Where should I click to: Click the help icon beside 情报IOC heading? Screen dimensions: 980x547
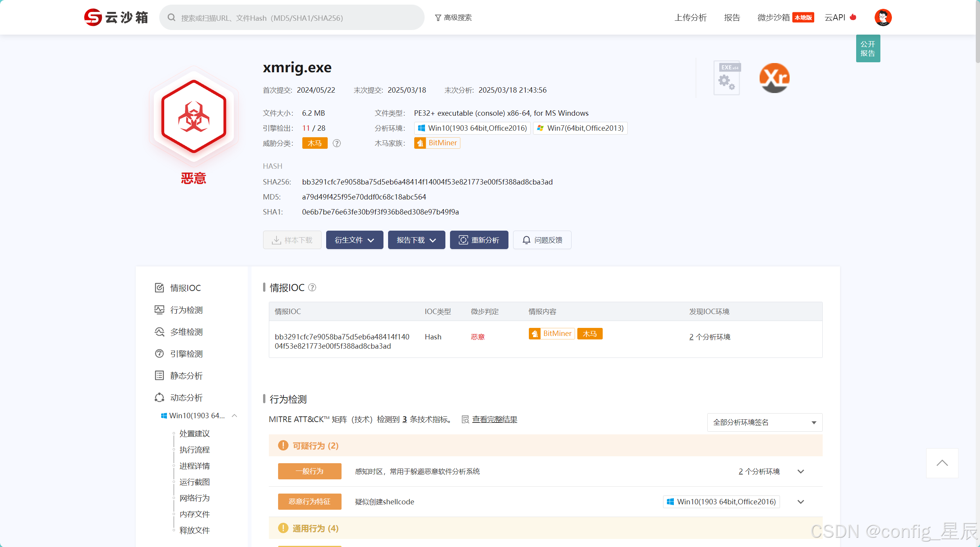coord(312,288)
